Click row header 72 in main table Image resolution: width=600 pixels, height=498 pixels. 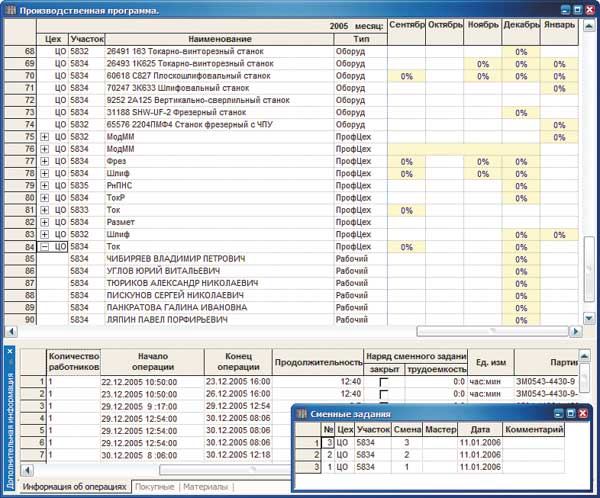coord(20,100)
